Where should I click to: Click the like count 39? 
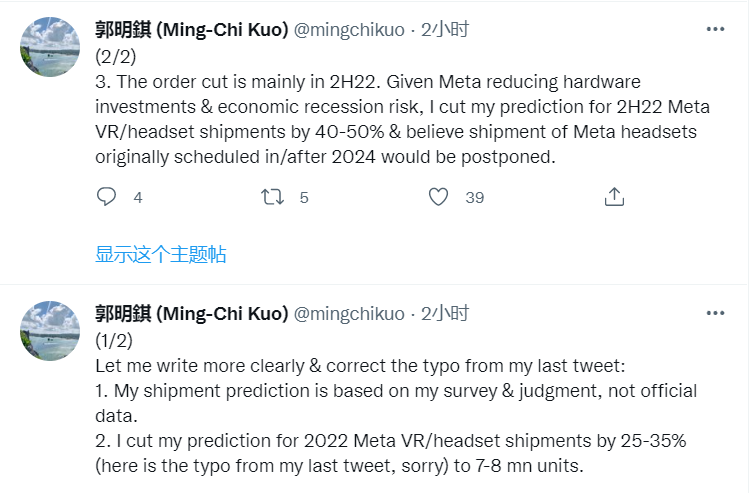coord(474,198)
